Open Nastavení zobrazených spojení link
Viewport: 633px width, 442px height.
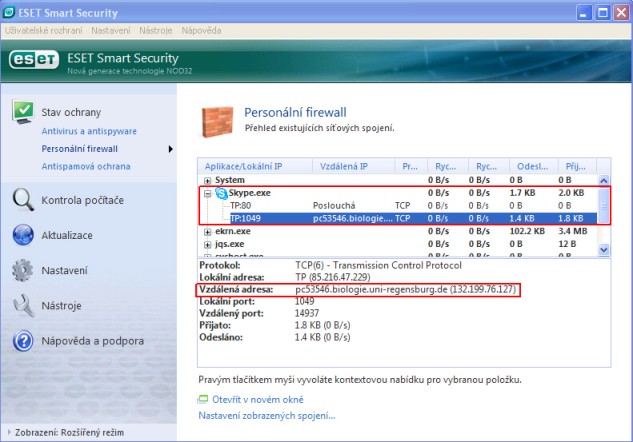click(267, 415)
